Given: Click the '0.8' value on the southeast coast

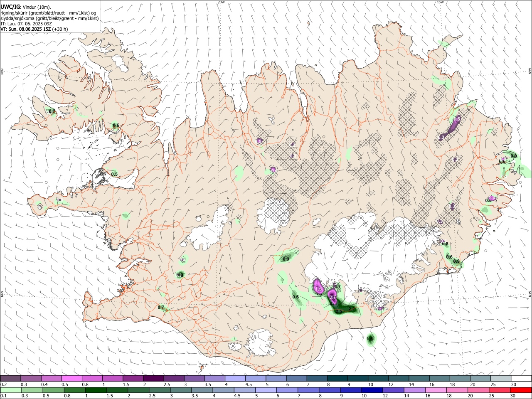Looking at the screenshot, I should 445,244.
